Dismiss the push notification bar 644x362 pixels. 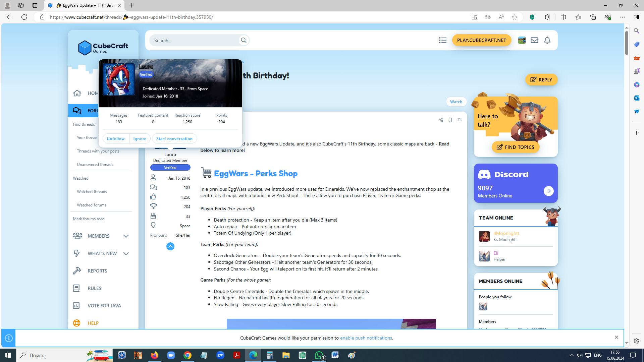616,337
